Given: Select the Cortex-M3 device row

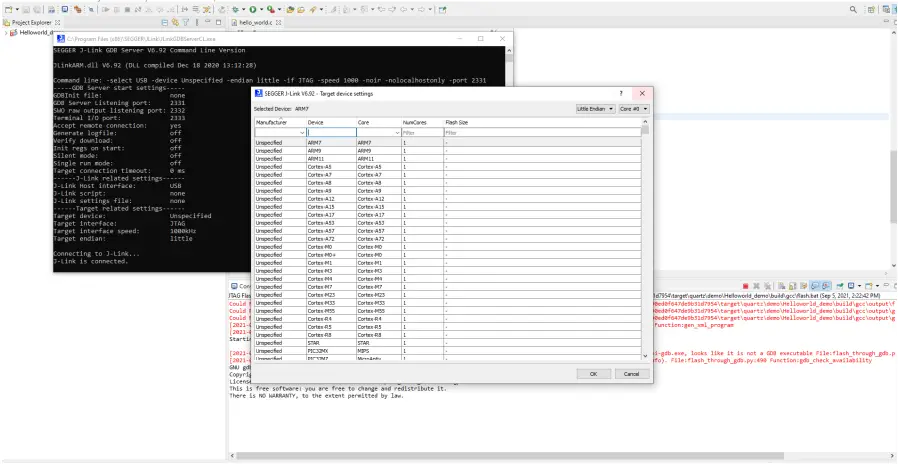Looking at the screenshot, I should tap(448, 270).
